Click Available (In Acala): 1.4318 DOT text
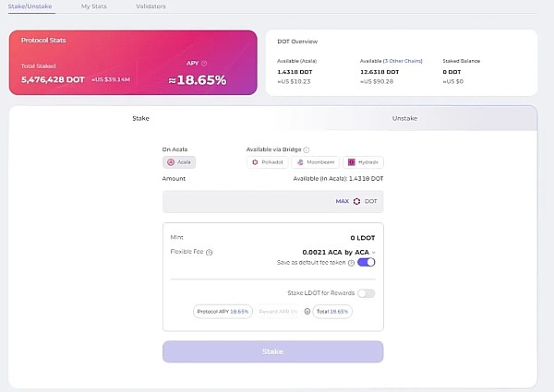This screenshot has height=392, width=554. pyautogui.click(x=338, y=179)
